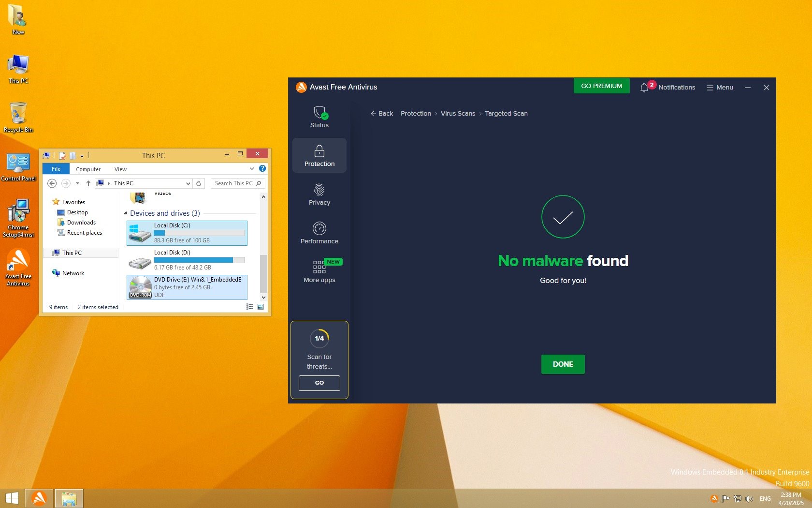The image size is (812, 508).
Task: Click Avast icon in the system tray
Action: click(x=714, y=499)
